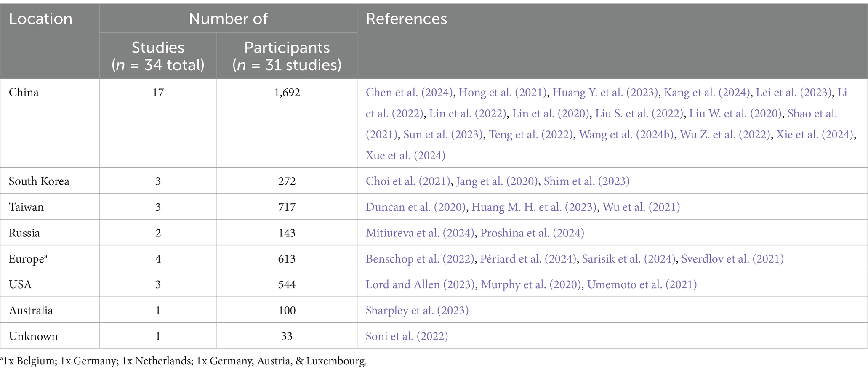Open the Umemoto et al. (2021) reference
This screenshot has width=868, height=372.
coord(642,284)
